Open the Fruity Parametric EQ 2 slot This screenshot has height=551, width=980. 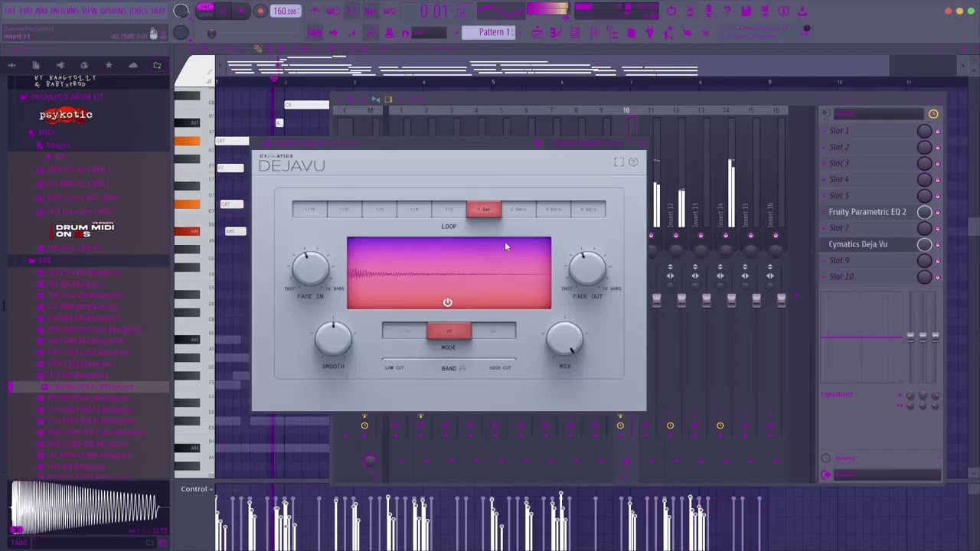[868, 212]
